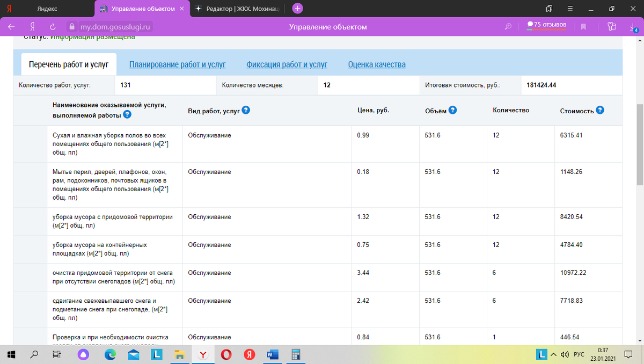The width and height of the screenshot is (644, 364).
Task: Bookmark this page with the bookmark icon
Action: (583, 26)
